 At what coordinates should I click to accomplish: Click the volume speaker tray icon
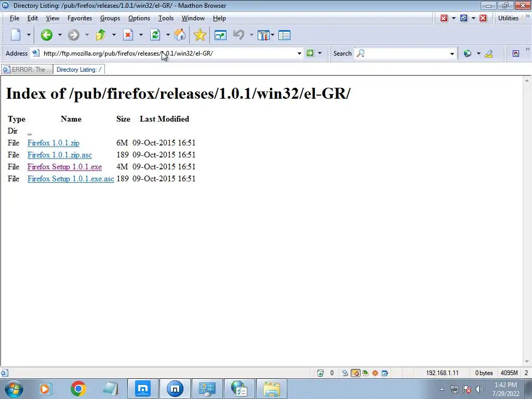pos(480,389)
